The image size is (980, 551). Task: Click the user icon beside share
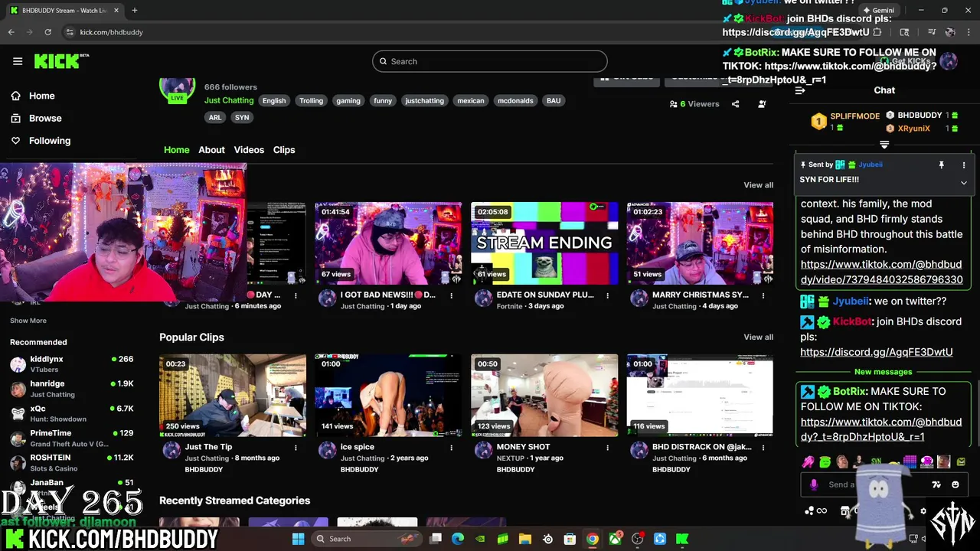(762, 104)
